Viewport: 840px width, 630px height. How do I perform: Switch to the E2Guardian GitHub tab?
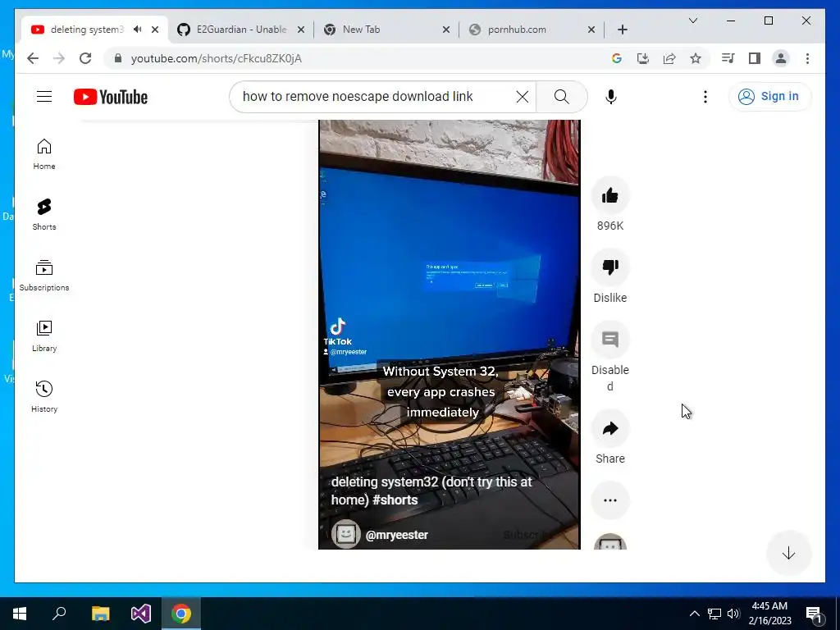(241, 30)
